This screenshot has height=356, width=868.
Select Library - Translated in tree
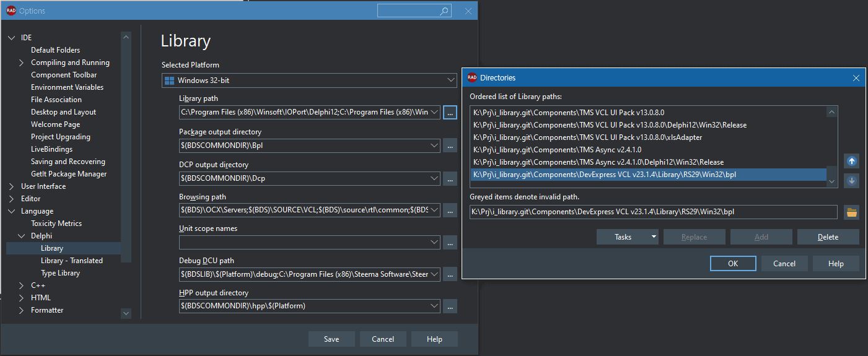(72, 261)
